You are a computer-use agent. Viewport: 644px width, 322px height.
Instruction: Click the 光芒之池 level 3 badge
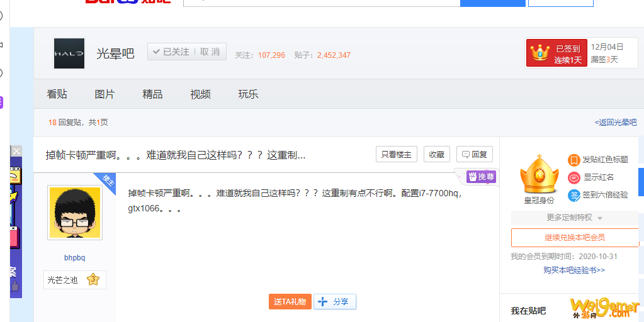pos(75,280)
